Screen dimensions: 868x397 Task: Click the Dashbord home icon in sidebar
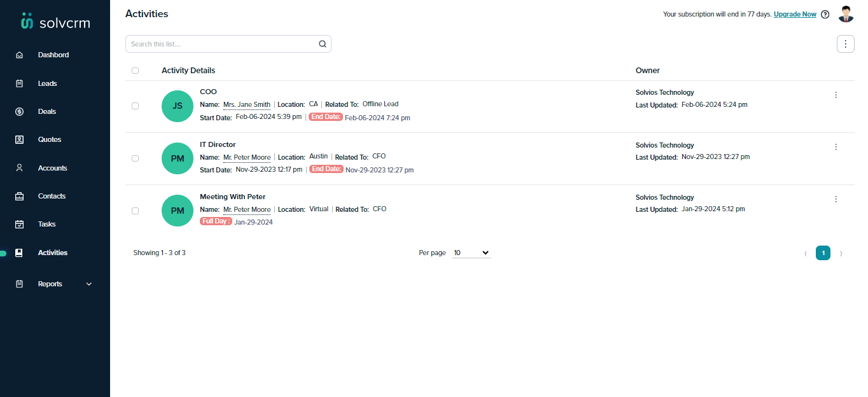pyautogui.click(x=20, y=55)
